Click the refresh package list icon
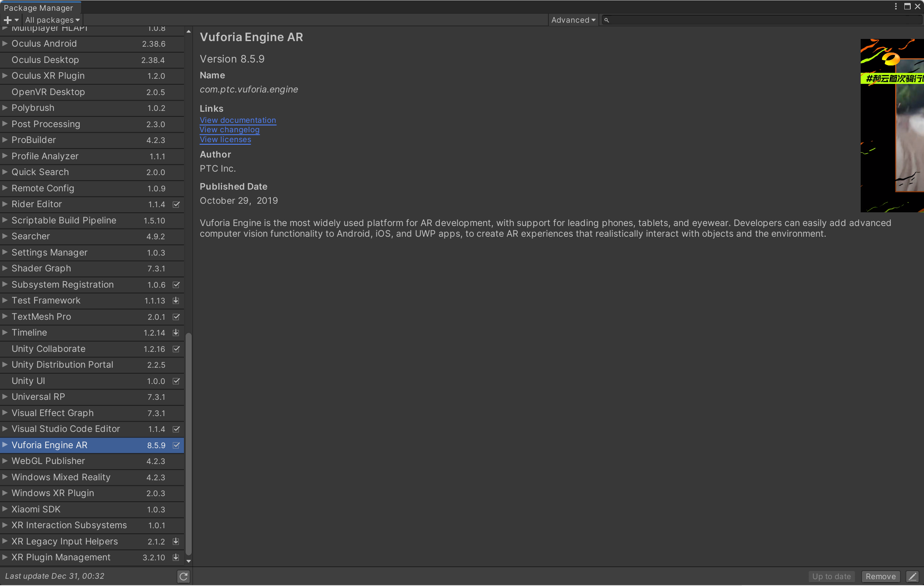This screenshot has height=586, width=924. coord(184,577)
